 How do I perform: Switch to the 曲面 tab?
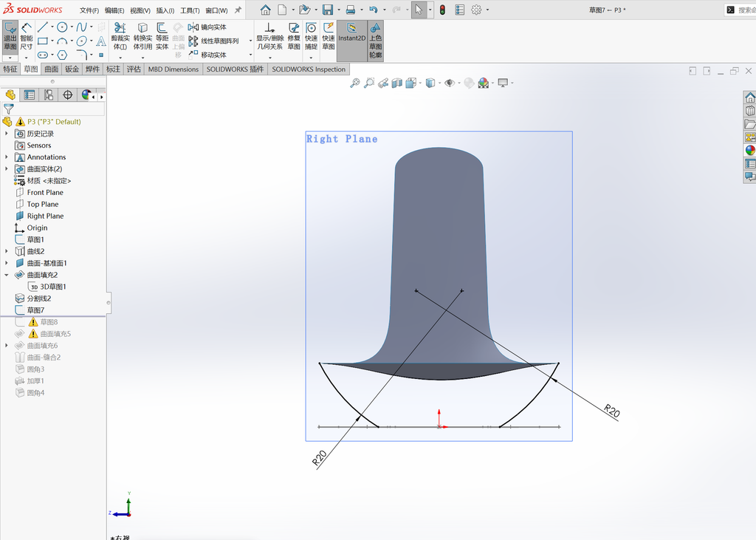coord(52,69)
